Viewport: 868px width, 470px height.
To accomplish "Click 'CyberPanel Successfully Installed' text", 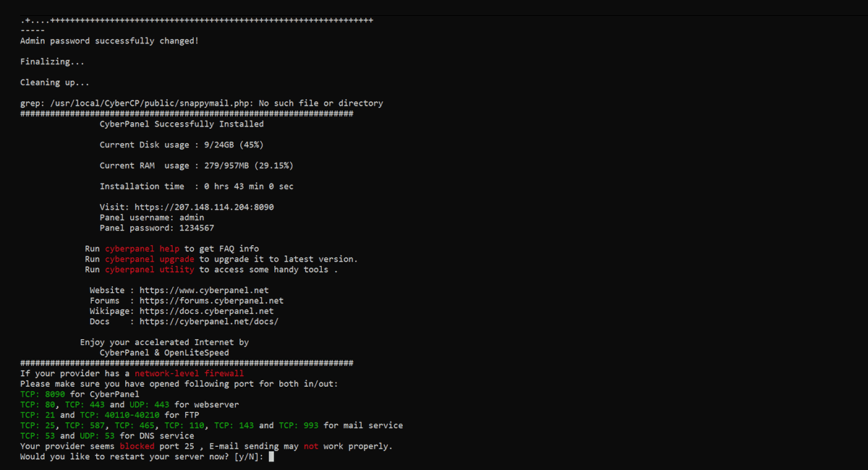I will pyautogui.click(x=182, y=124).
